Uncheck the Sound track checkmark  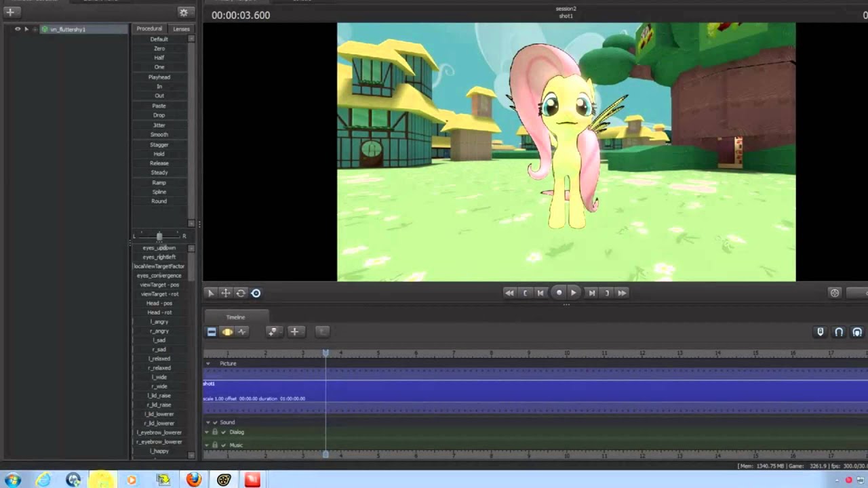coord(215,422)
